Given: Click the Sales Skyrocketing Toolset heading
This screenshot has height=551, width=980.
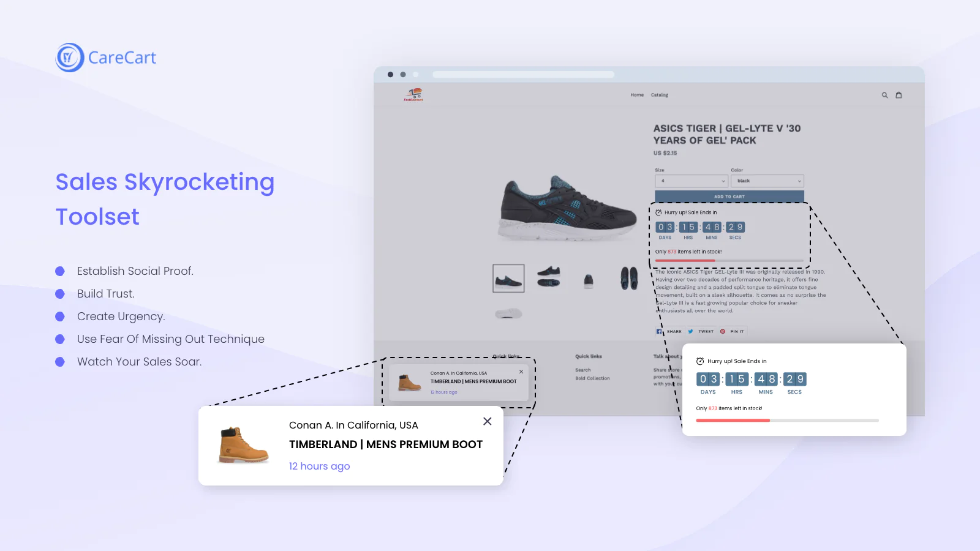Looking at the screenshot, I should click(165, 199).
